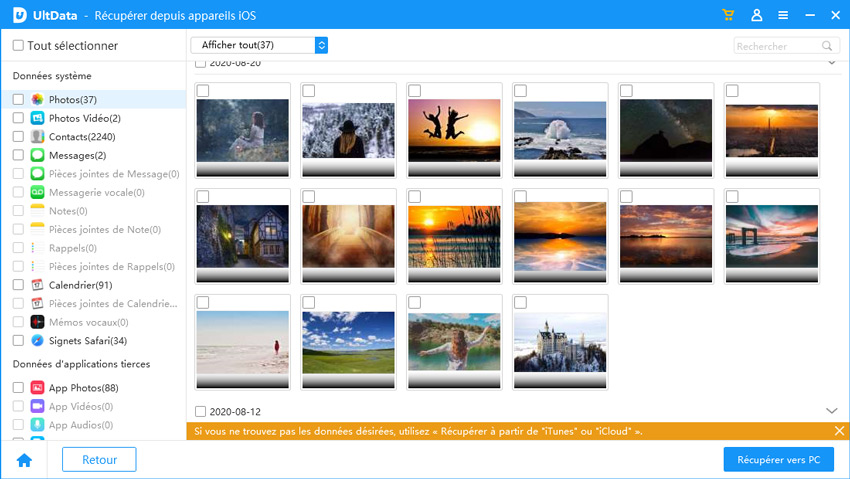The width and height of the screenshot is (850, 479).
Task: Tick the App Photos(88) checkbox
Action: pyautogui.click(x=18, y=387)
